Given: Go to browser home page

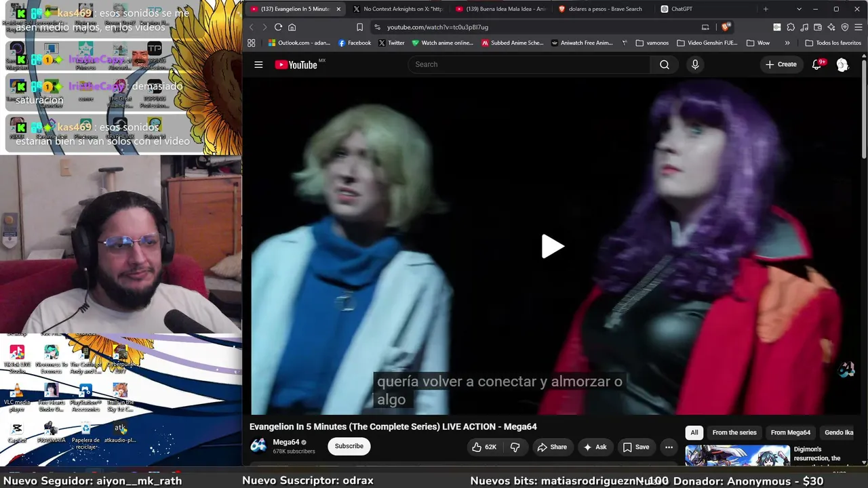Looking at the screenshot, I should point(292,27).
